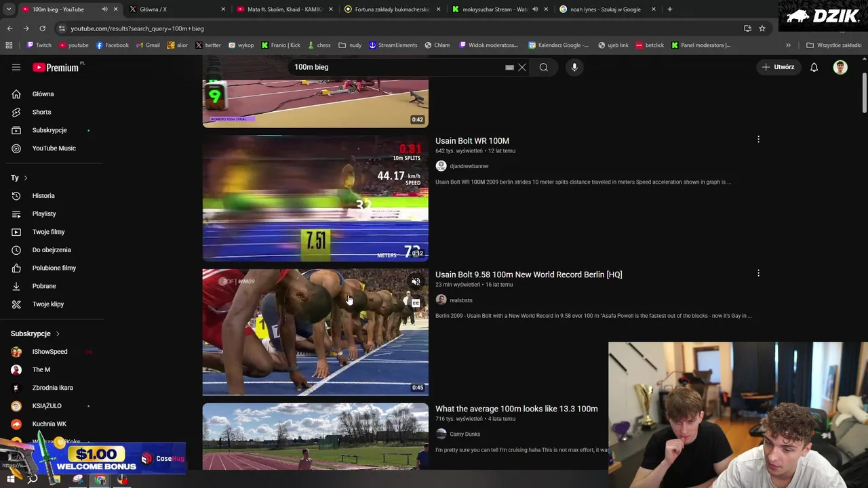Viewport: 868px width, 488px height.
Task: Mute the mokrysuchar Stream tab audio
Action: click(x=535, y=9)
